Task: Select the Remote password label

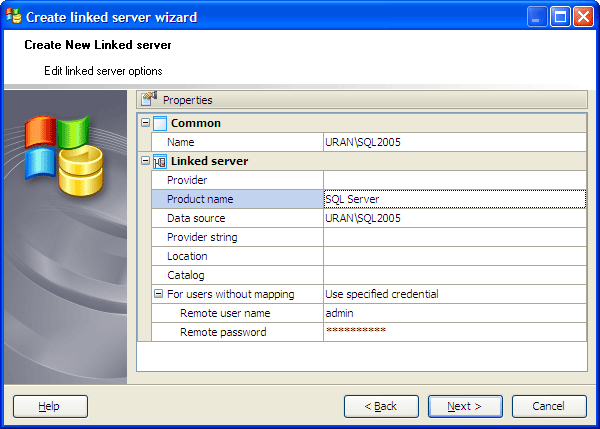Action: [223, 332]
